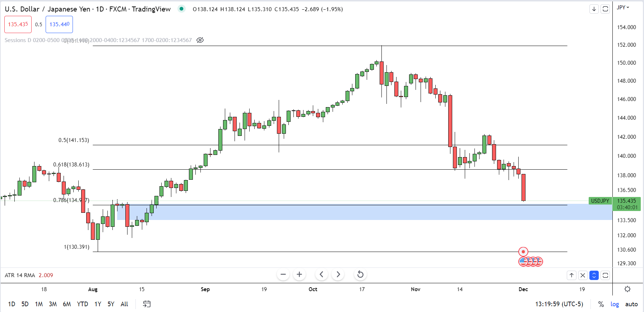Image resolution: width=644 pixels, height=312 pixels.
Task: Move the ATR pane up
Action: tap(571, 275)
